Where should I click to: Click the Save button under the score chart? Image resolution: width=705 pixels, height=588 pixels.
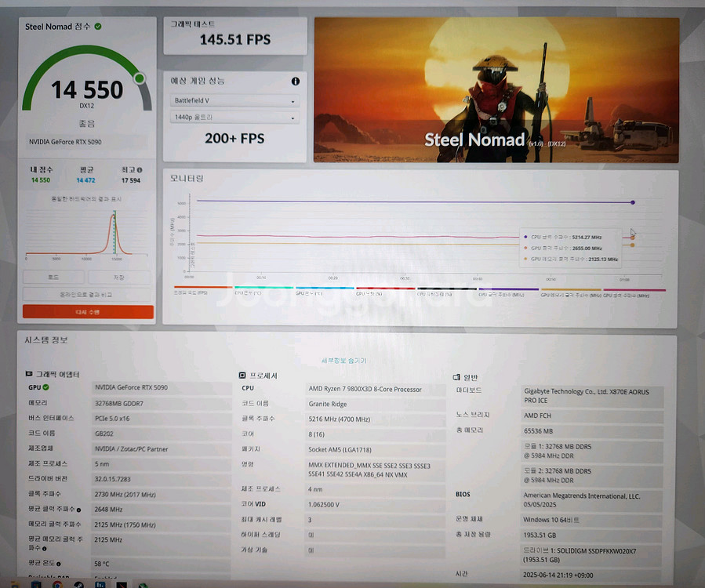click(119, 277)
